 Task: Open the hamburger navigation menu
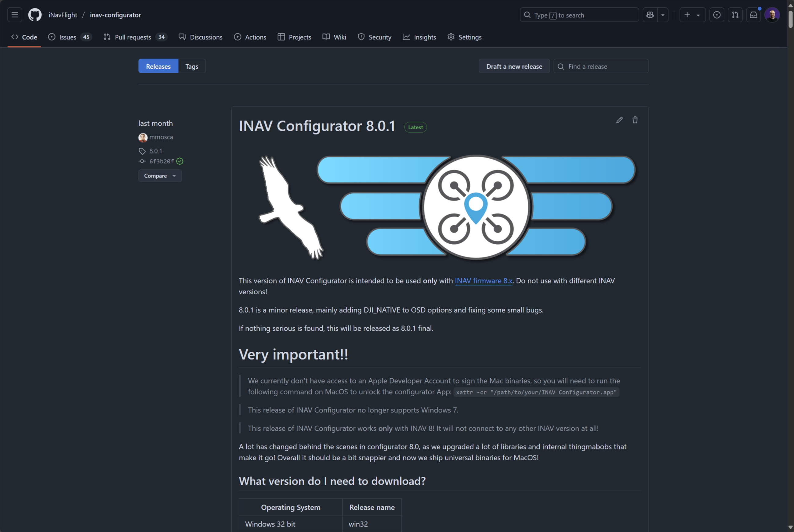point(15,15)
